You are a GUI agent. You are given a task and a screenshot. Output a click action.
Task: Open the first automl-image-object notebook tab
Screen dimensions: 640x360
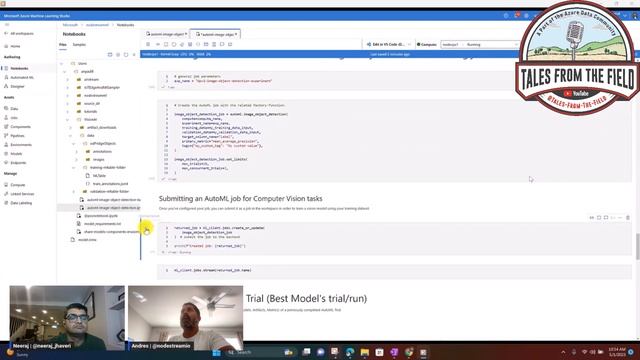click(167, 34)
